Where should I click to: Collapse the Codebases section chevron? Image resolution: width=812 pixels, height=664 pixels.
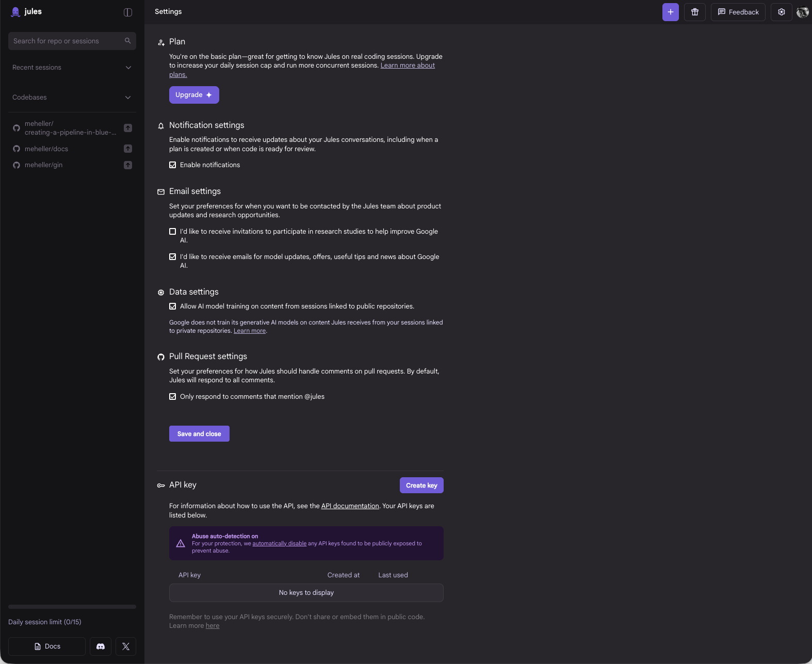pyautogui.click(x=128, y=98)
